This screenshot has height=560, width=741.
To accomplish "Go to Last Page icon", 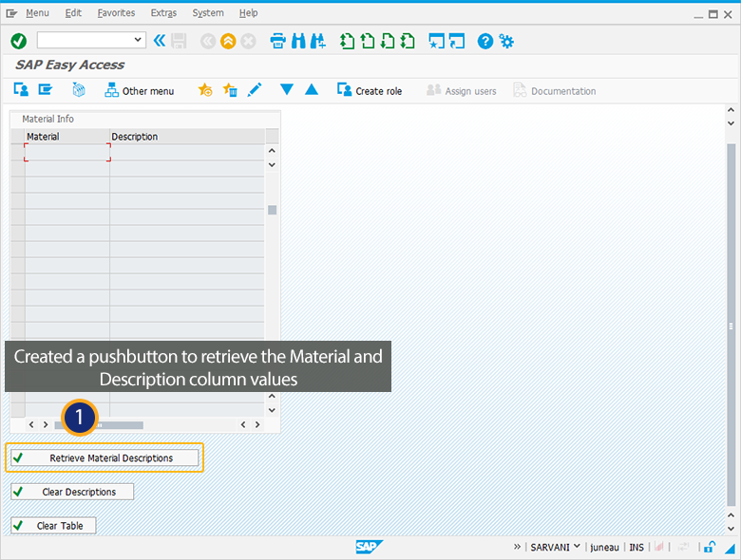I will tap(408, 41).
